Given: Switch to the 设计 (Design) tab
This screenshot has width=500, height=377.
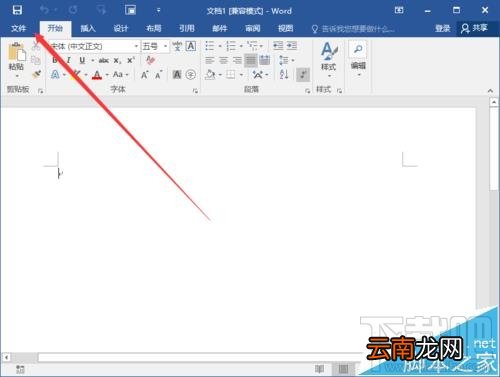Looking at the screenshot, I should (121, 28).
